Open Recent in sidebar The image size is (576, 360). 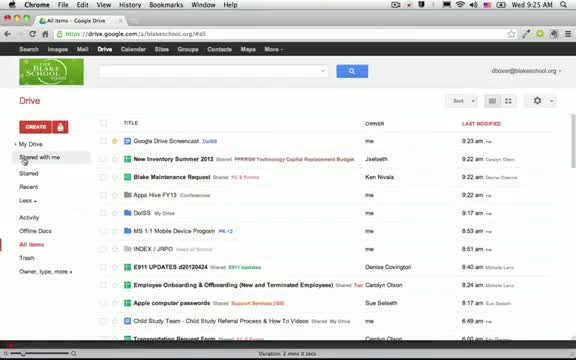[28, 187]
